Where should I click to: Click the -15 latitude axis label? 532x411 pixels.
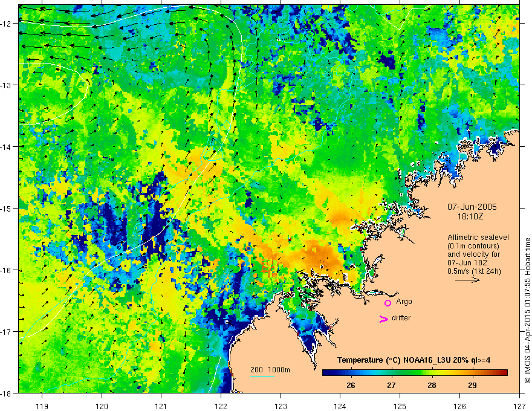(x=6, y=209)
